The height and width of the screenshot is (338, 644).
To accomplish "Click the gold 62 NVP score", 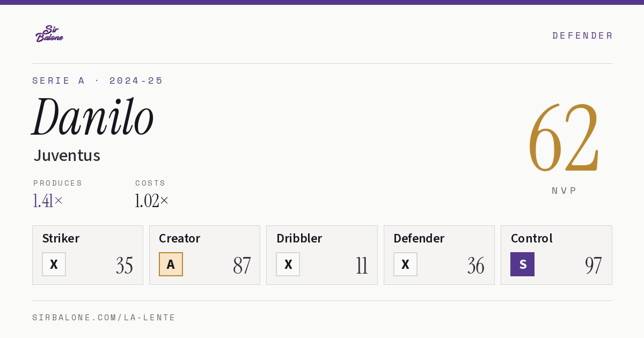I will click(x=564, y=137).
